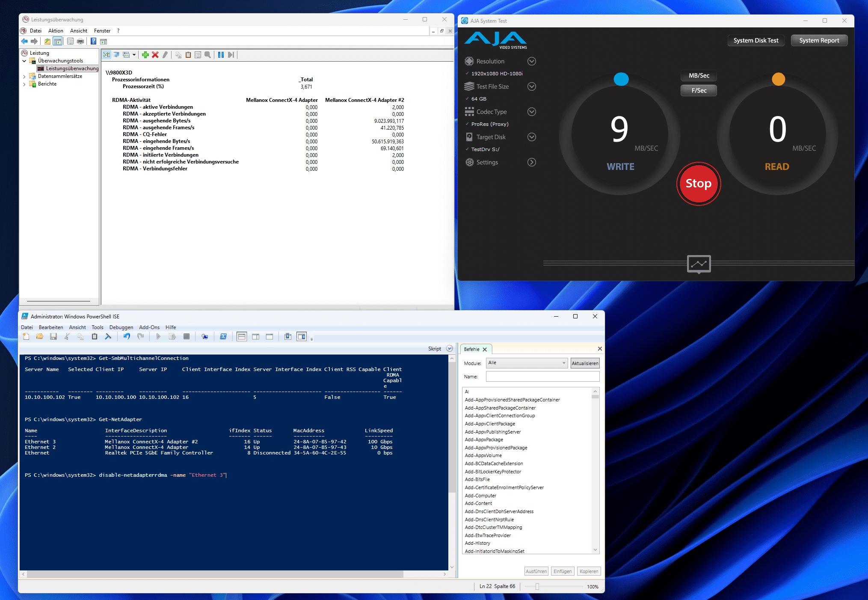
Task: Select Add-BitsFile in the commands list
Action: [x=477, y=480]
